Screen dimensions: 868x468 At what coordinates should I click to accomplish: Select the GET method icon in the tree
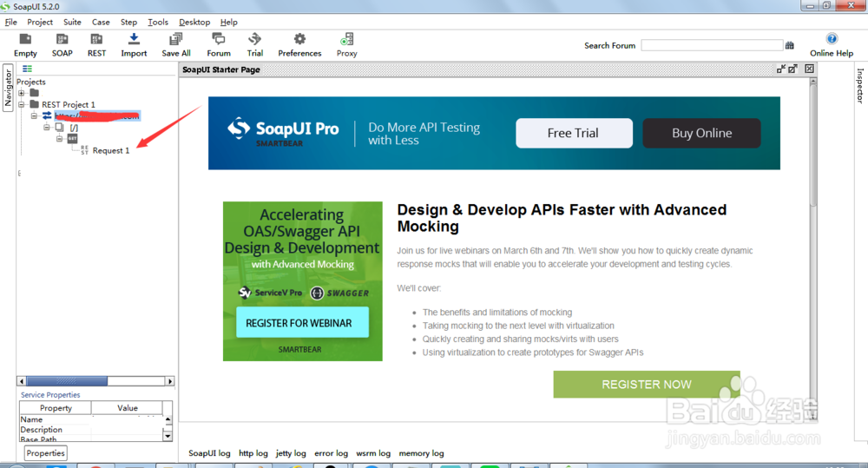(73, 138)
